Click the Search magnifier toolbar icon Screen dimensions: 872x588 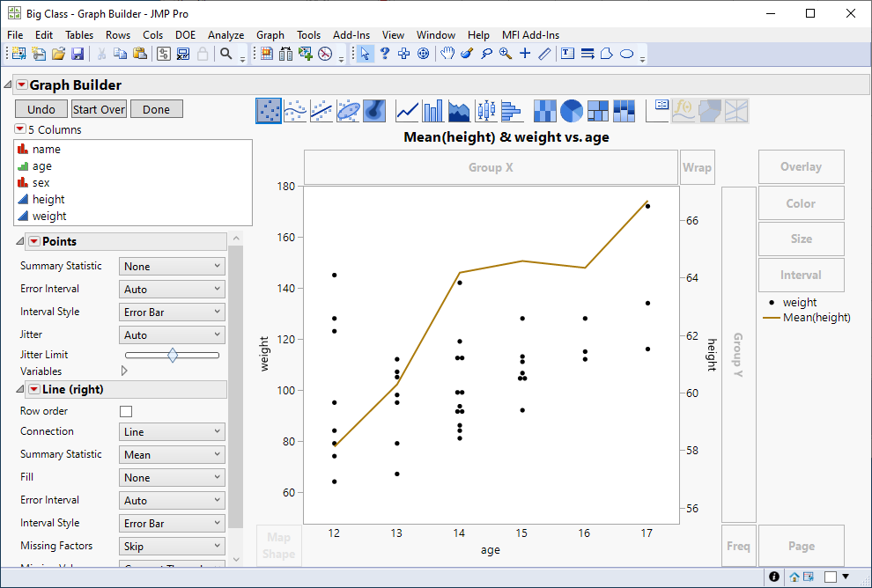coord(225,54)
